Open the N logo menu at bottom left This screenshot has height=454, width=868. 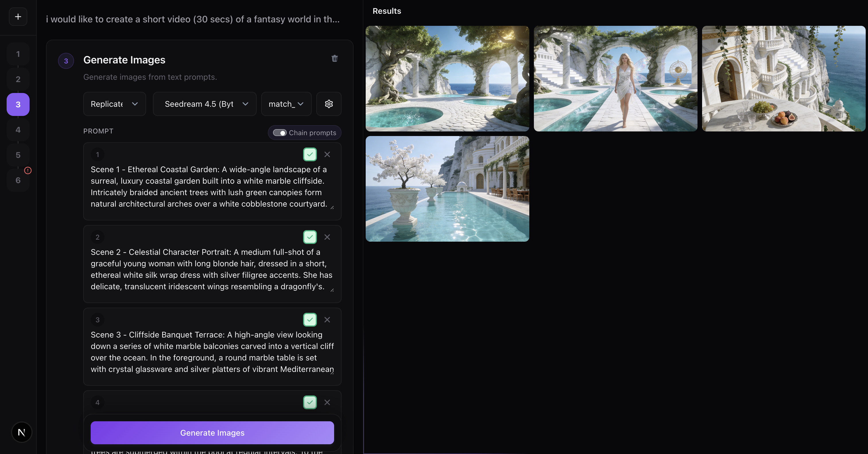tap(22, 432)
